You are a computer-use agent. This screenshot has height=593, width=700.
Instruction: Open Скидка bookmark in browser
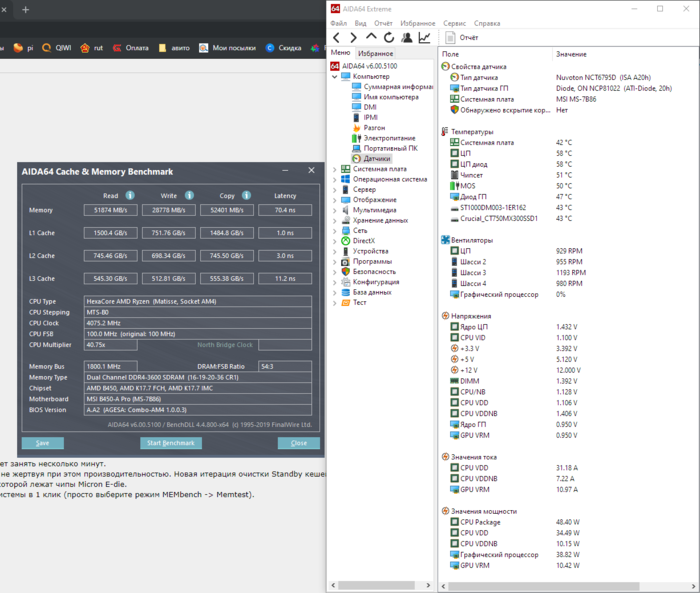point(283,48)
